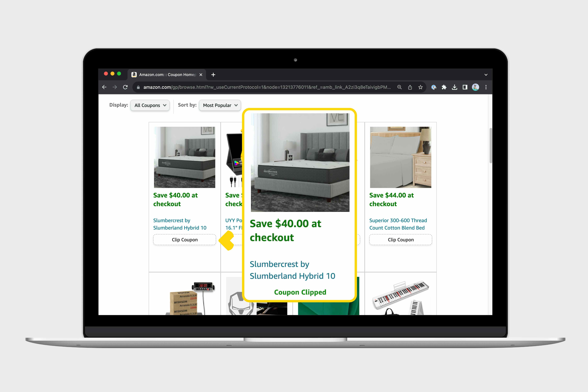Open the user profile avatar
This screenshot has width=588, height=392.
click(475, 87)
